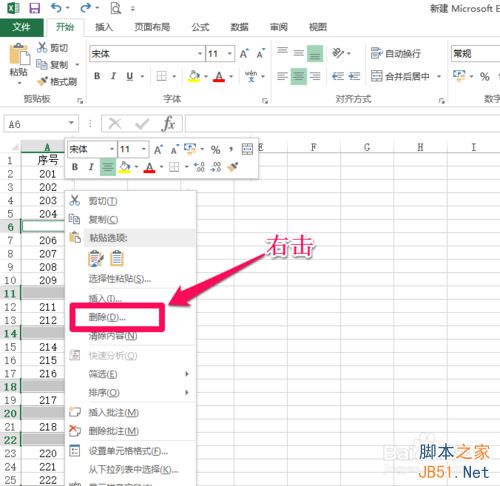Open mini toolbar font name dropdown
The width and height of the screenshot is (500, 486).
(x=112, y=149)
